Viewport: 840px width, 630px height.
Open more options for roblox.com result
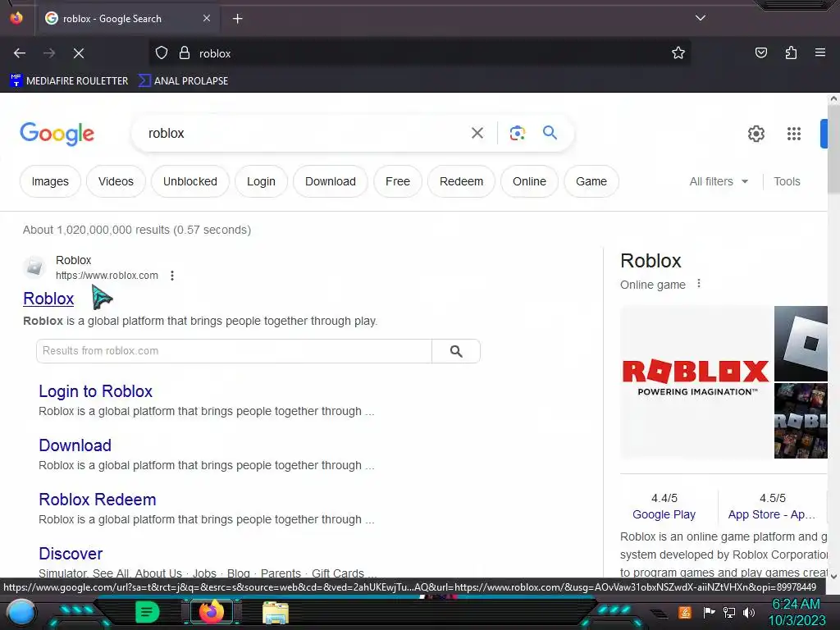[172, 276]
